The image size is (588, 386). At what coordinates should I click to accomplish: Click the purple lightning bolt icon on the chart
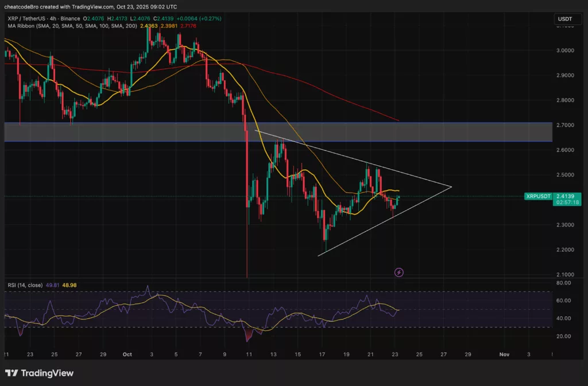[x=399, y=272]
